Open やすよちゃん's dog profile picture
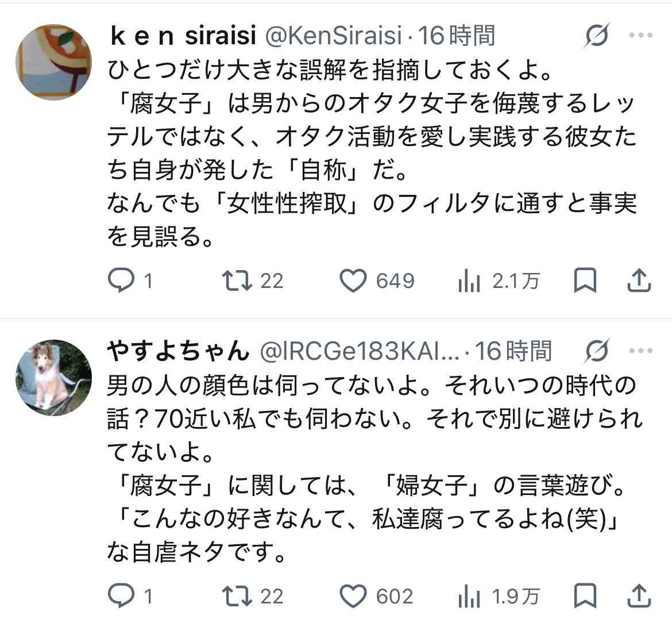This screenshot has width=672, height=623. [x=53, y=378]
